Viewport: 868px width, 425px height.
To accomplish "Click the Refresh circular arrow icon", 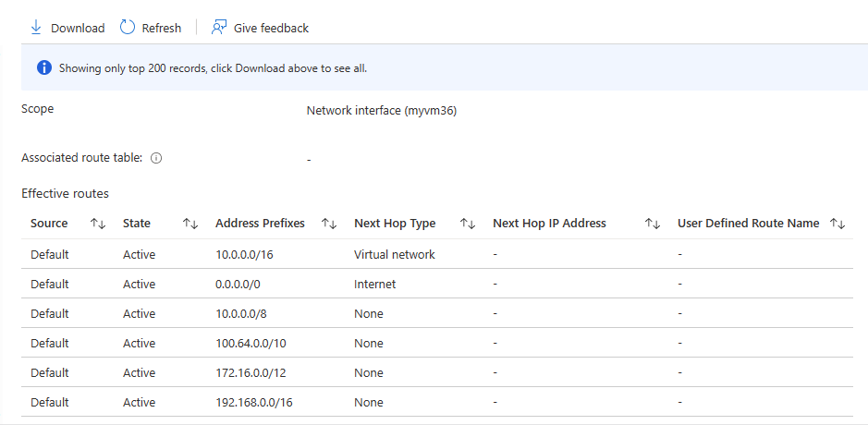I will [x=128, y=28].
